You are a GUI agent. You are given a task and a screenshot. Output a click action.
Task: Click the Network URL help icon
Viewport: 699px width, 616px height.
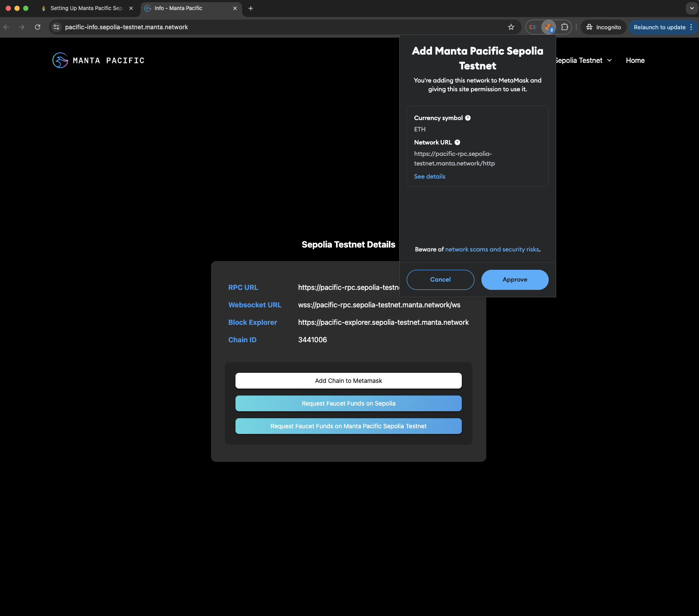(457, 142)
